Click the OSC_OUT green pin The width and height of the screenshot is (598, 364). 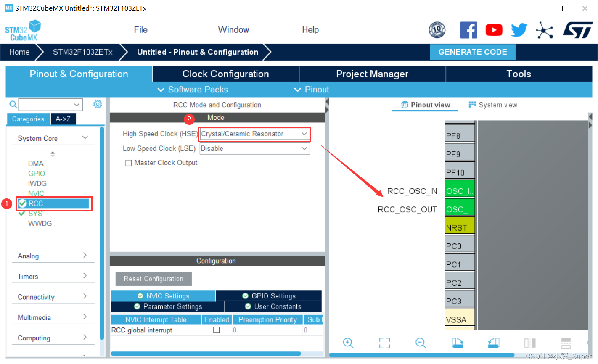click(460, 207)
